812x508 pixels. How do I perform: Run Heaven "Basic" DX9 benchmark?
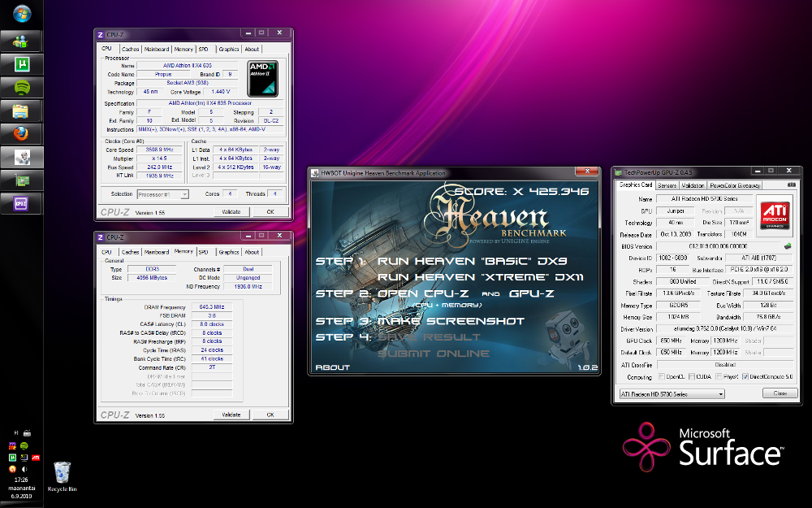coord(472,261)
